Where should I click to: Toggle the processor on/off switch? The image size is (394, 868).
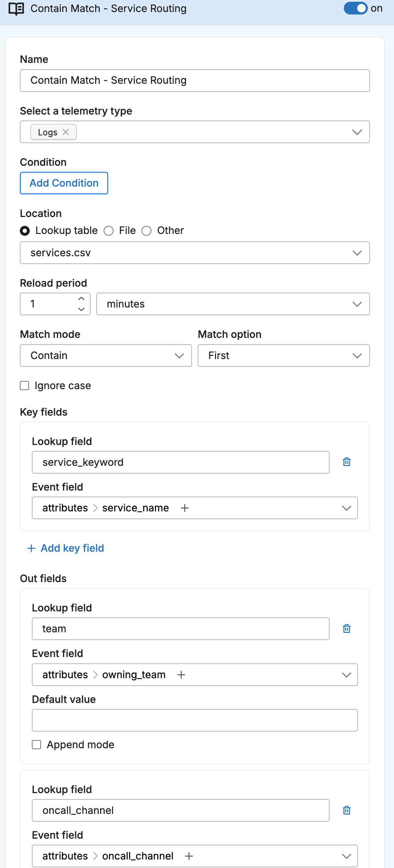click(355, 8)
